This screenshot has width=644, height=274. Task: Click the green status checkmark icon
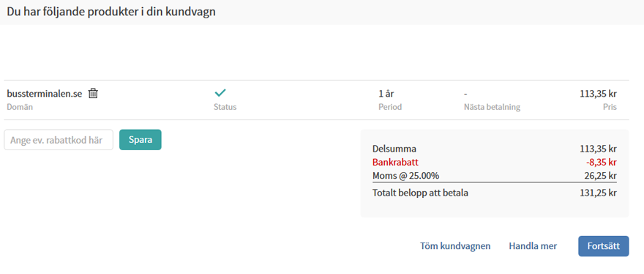click(220, 92)
